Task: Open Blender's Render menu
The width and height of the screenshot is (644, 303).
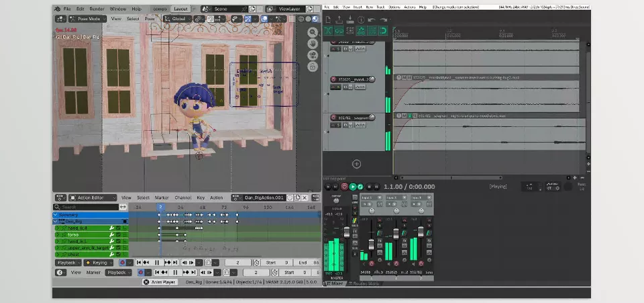Action: pyautogui.click(x=97, y=9)
